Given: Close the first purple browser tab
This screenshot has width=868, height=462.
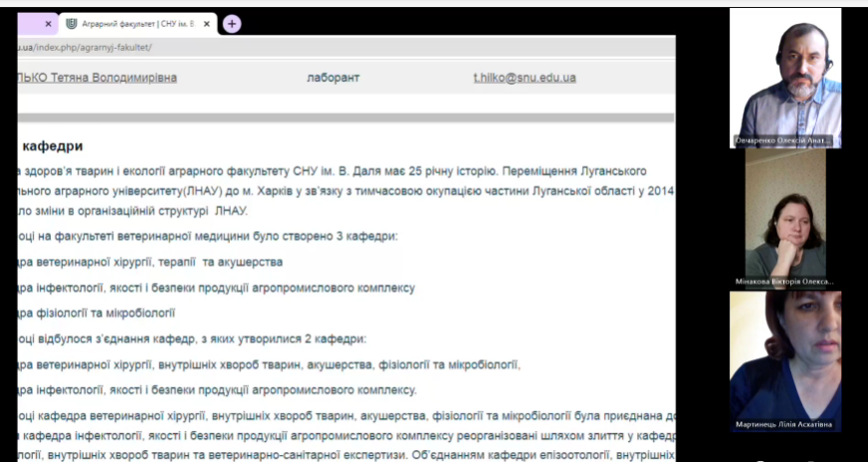Looking at the screenshot, I should click(48, 24).
